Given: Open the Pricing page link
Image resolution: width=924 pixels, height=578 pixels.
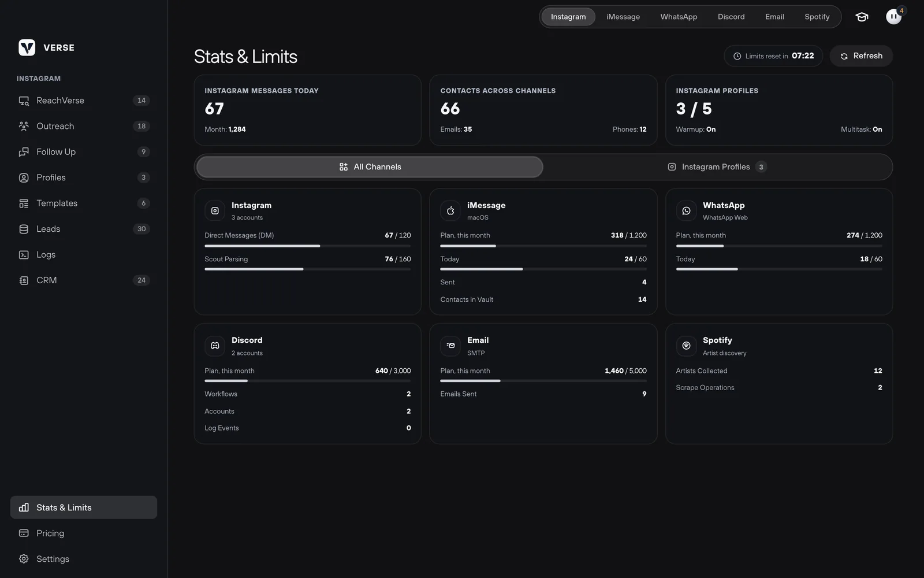Looking at the screenshot, I should (x=84, y=533).
